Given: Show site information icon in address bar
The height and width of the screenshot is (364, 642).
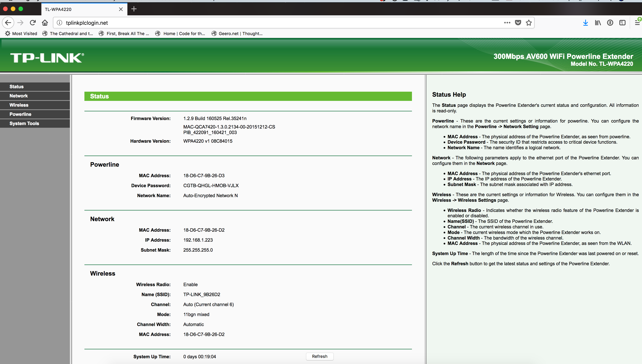Looking at the screenshot, I should pos(59,23).
